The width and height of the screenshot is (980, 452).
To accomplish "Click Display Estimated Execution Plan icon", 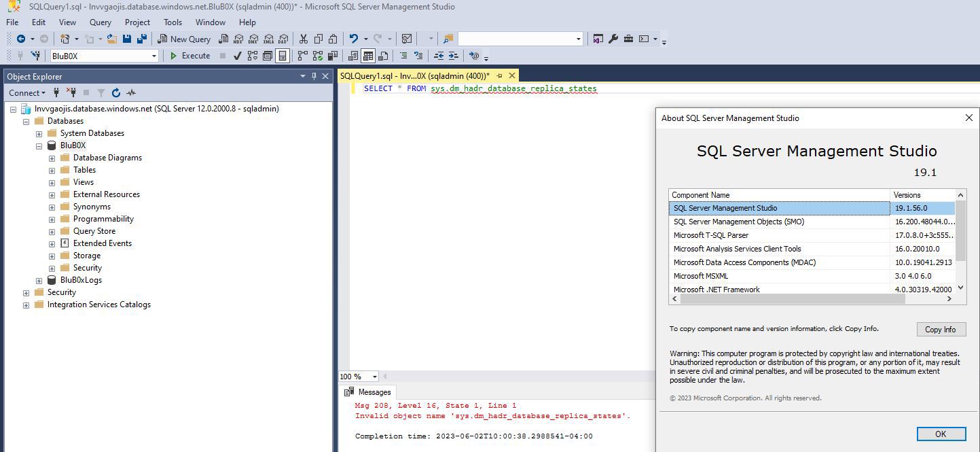I will pyautogui.click(x=253, y=56).
